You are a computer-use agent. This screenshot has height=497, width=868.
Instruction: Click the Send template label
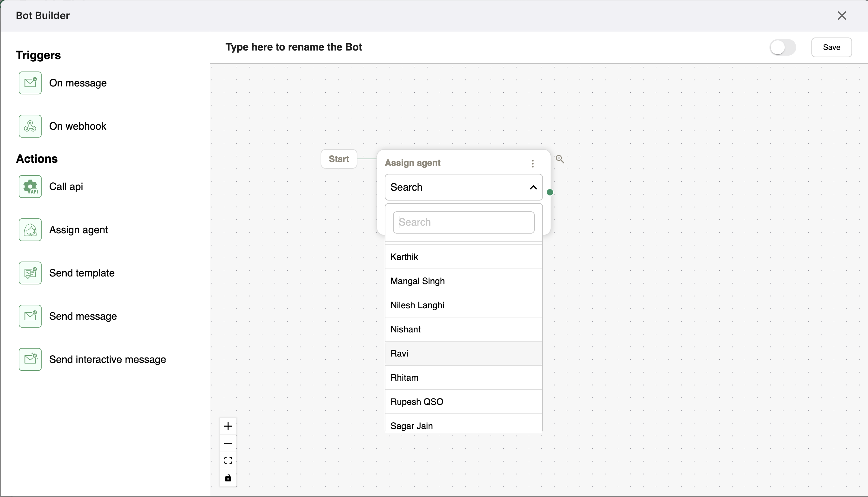[82, 273]
